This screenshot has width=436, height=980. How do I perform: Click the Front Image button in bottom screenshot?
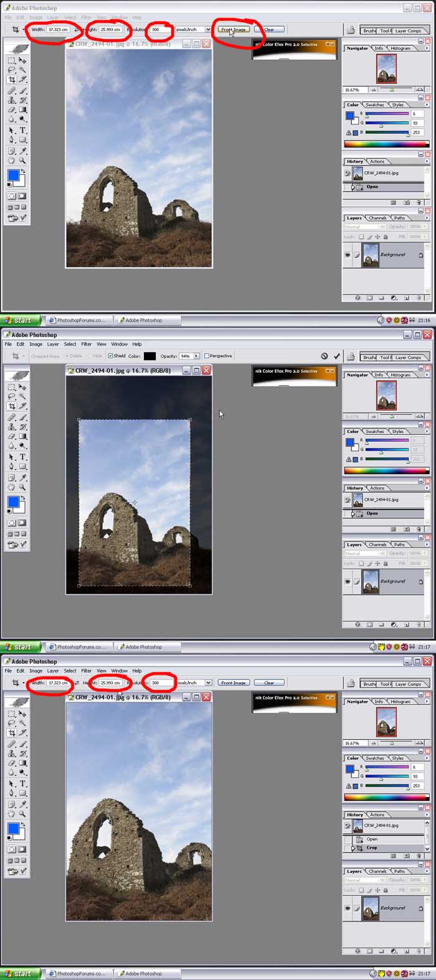click(234, 683)
